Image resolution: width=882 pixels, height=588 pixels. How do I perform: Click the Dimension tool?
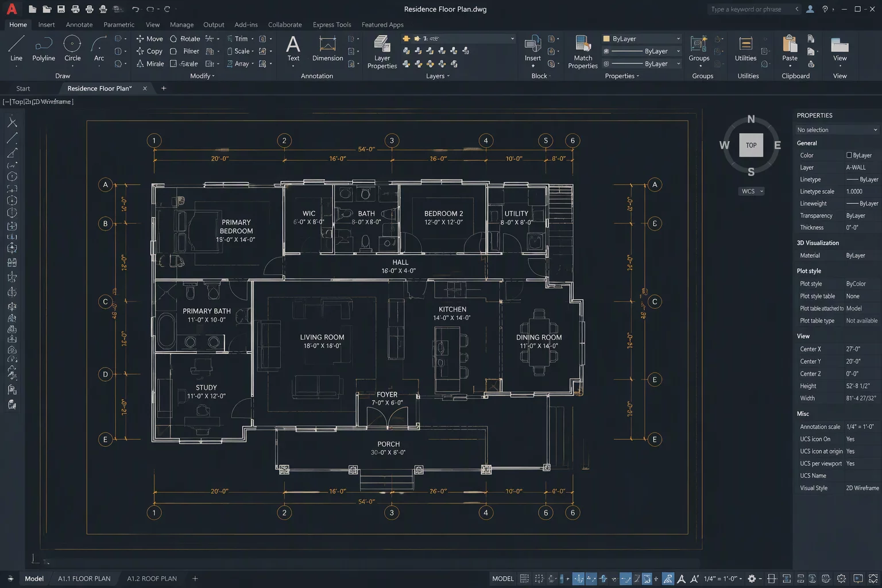pos(328,49)
